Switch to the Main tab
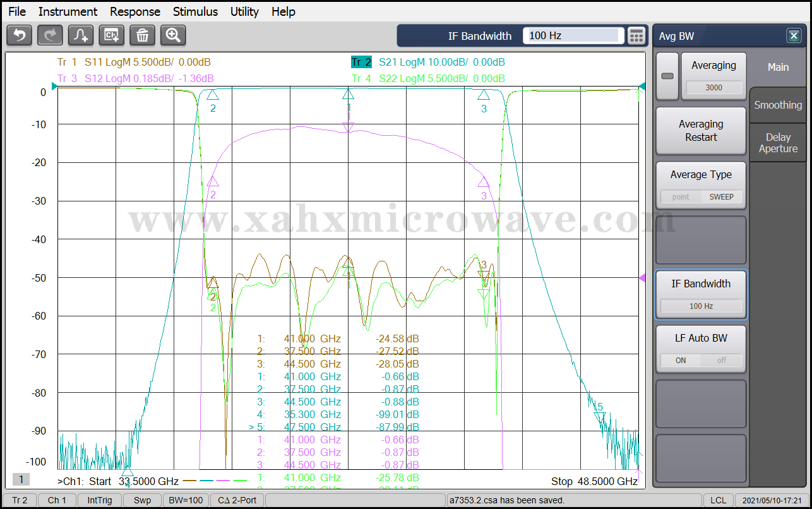Viewport: 812px width, 509px height. tap(778, 67)
